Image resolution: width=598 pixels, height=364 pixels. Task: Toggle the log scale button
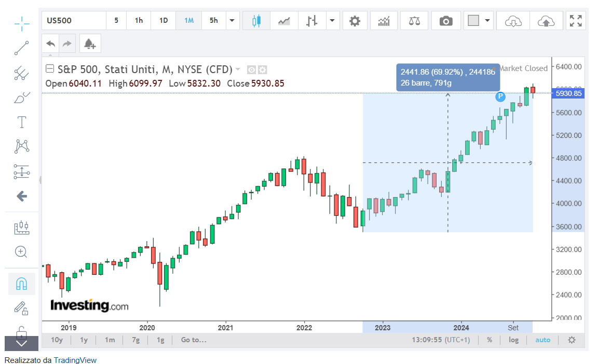513,340
